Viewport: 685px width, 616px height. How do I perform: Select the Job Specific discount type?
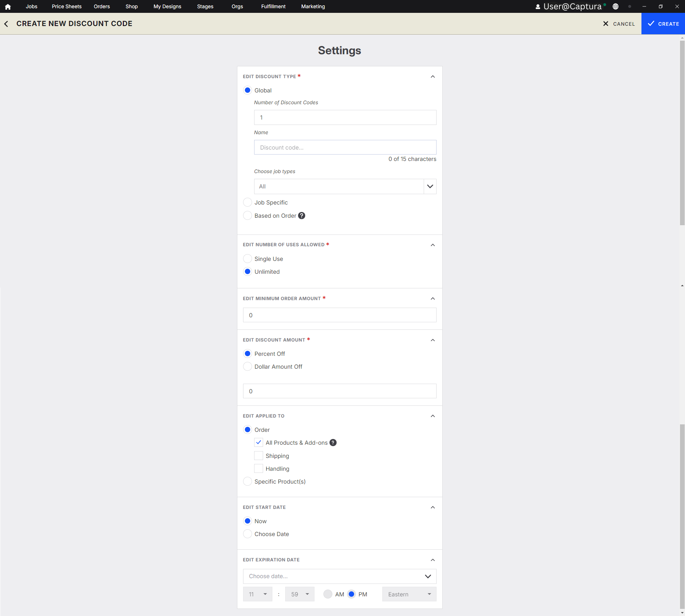247,202
